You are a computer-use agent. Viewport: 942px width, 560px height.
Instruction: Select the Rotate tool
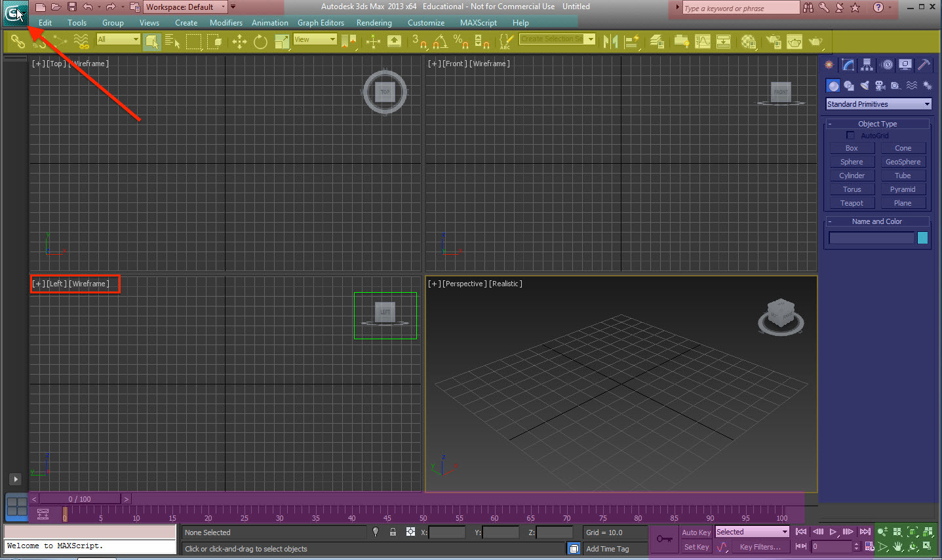[260, 42]
